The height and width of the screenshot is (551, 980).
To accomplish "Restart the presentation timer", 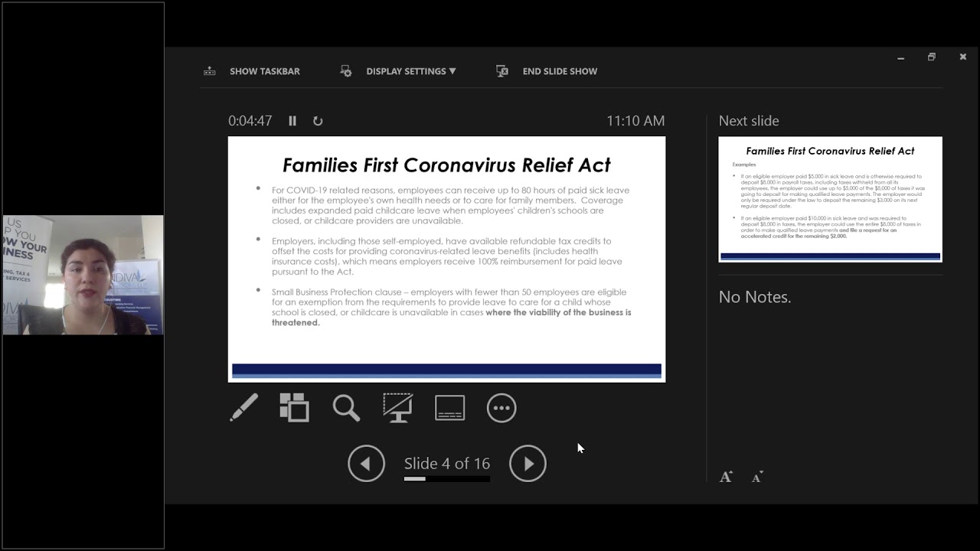I will (x=318, y=121).
